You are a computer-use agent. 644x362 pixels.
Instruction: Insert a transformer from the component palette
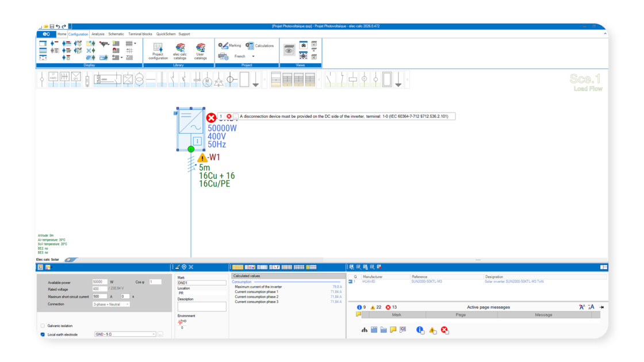pos(139,79)
